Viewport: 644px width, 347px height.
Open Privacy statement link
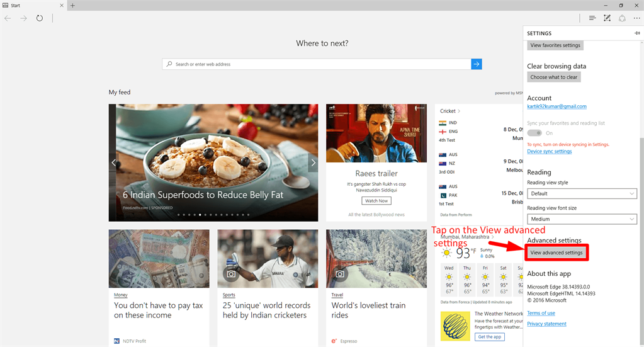pos(546,324)
